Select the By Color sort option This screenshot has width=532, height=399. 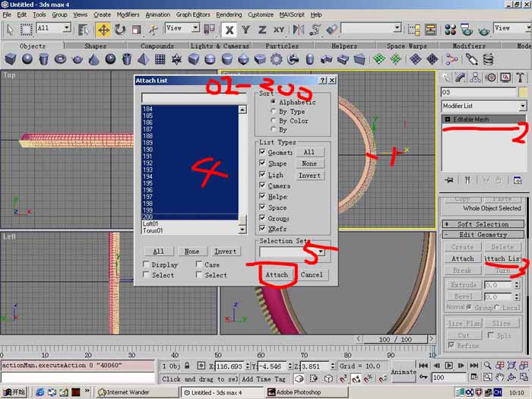(x=273, y=120)
